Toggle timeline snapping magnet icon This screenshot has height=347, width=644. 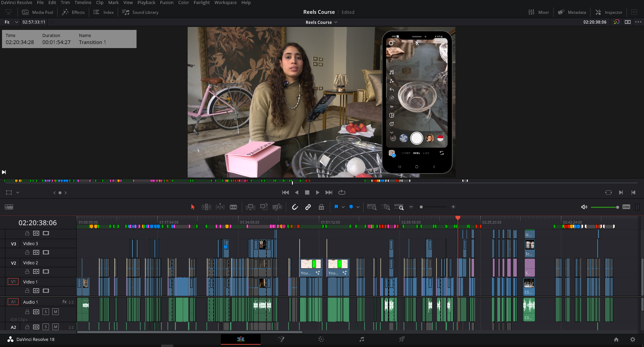295,207
